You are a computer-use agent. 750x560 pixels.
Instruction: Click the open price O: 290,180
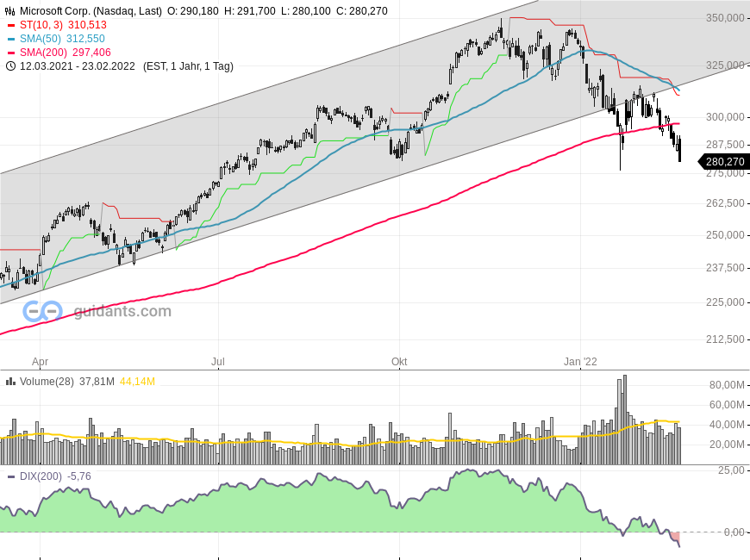[x=193, y=11]
